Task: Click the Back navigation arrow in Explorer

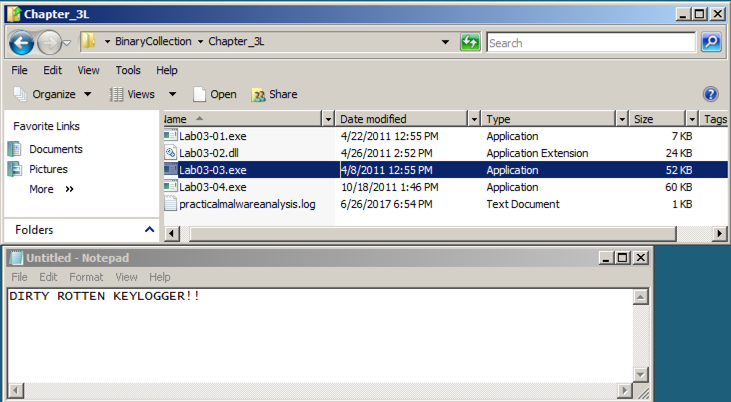Action: click(21, 43)
